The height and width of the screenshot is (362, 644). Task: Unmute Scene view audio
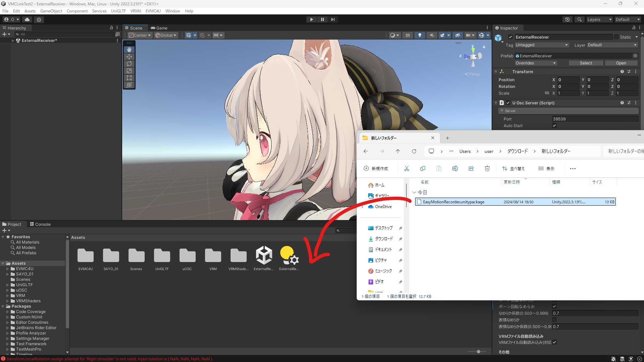click(x=432, y=35)
